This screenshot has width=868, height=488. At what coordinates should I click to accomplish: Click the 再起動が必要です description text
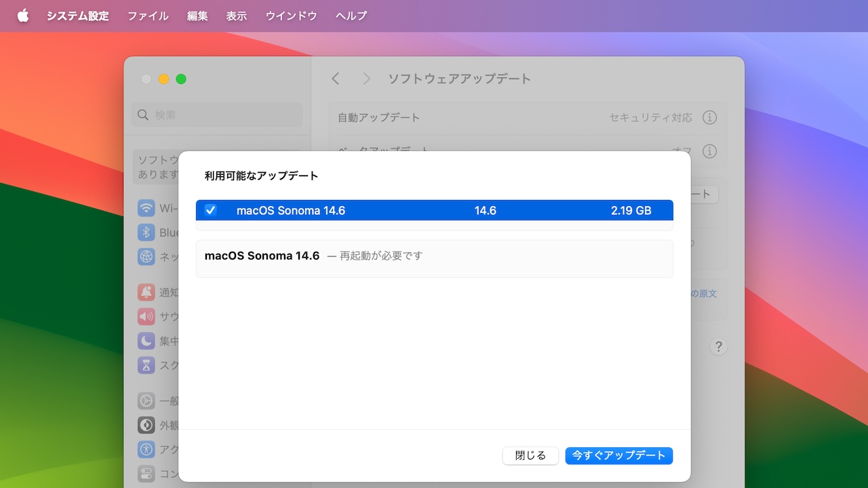381,256
